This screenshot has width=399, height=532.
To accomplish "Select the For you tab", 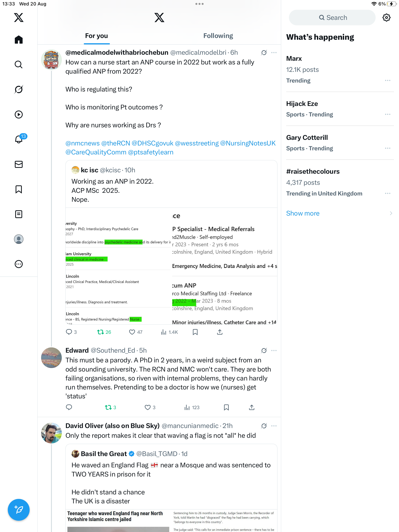I will [x=96, y=36].
